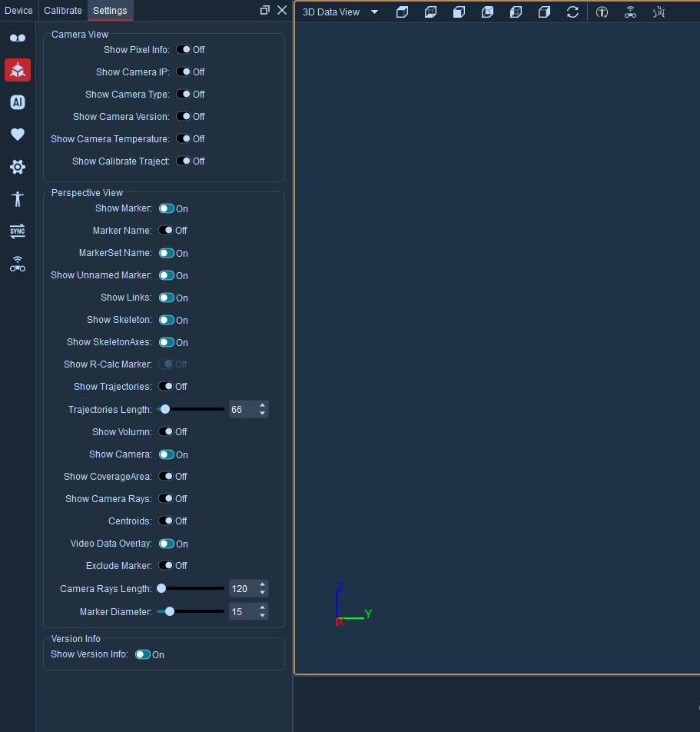Click the fifth cube view icon in the 3D toolbar
Image resolution: width=700 pixels, height=732 pixels.
516,12
